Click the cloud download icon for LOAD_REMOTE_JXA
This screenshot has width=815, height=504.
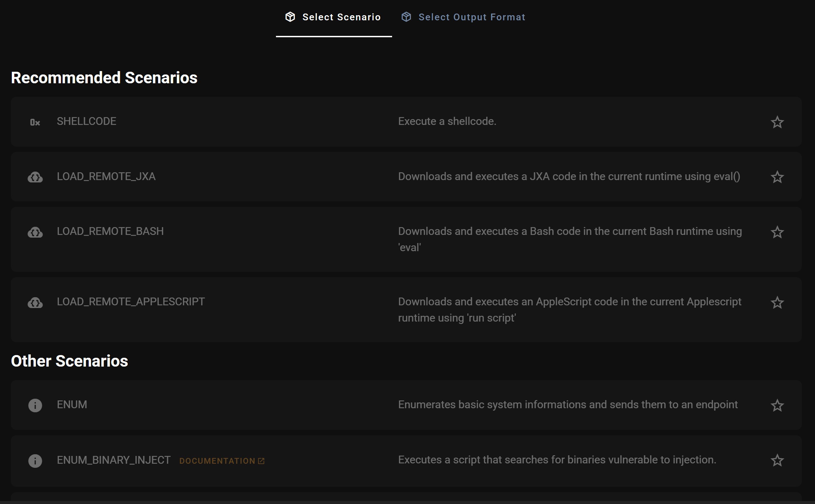point(35,177)
